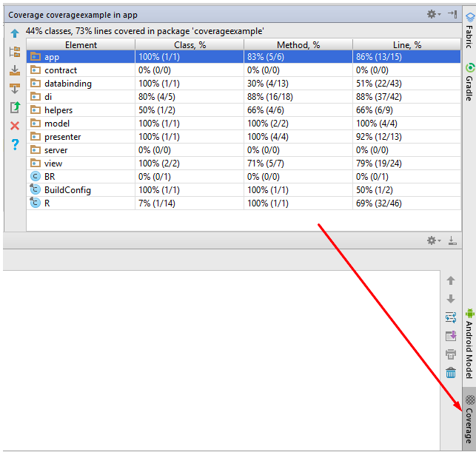Toggle soft-wrap icon in lower toolbar
476x455 pixels.
pyautogui.click(x=451, y=317)
